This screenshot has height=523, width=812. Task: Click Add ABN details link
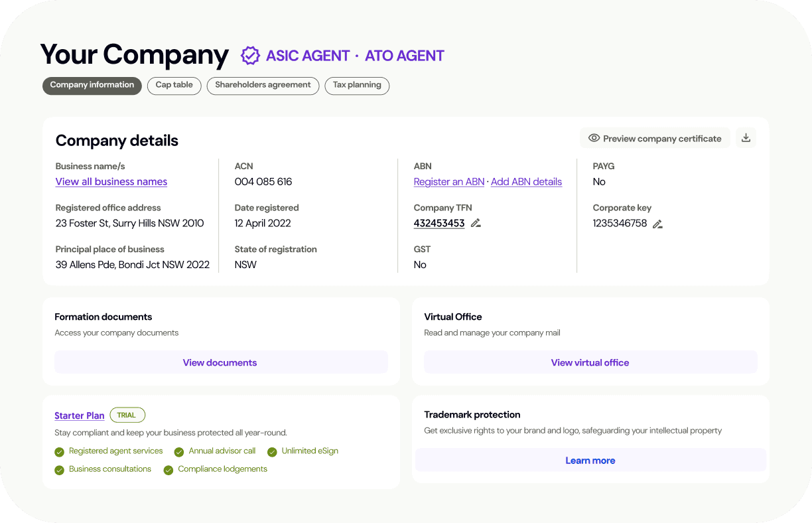526,182
